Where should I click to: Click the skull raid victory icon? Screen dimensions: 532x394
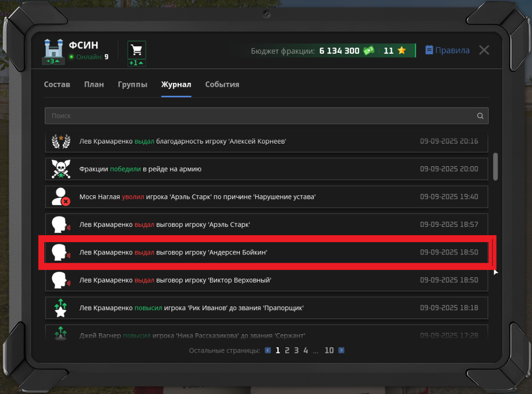[61, 169]
